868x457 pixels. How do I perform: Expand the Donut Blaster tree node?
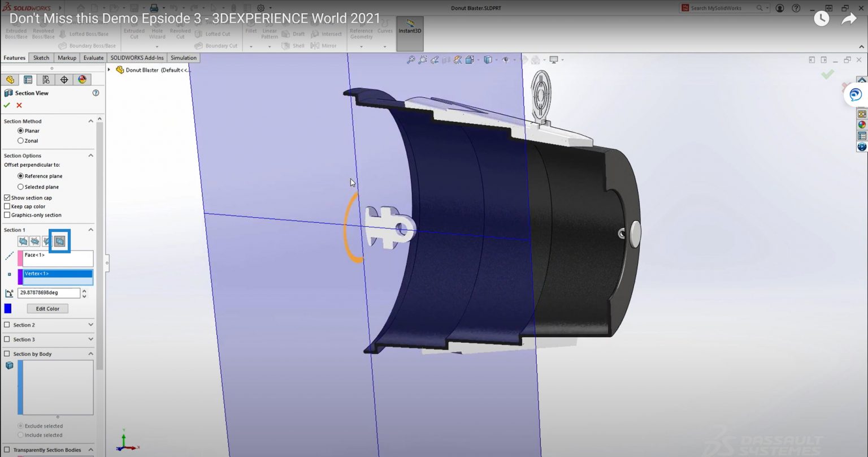point(110,70)
